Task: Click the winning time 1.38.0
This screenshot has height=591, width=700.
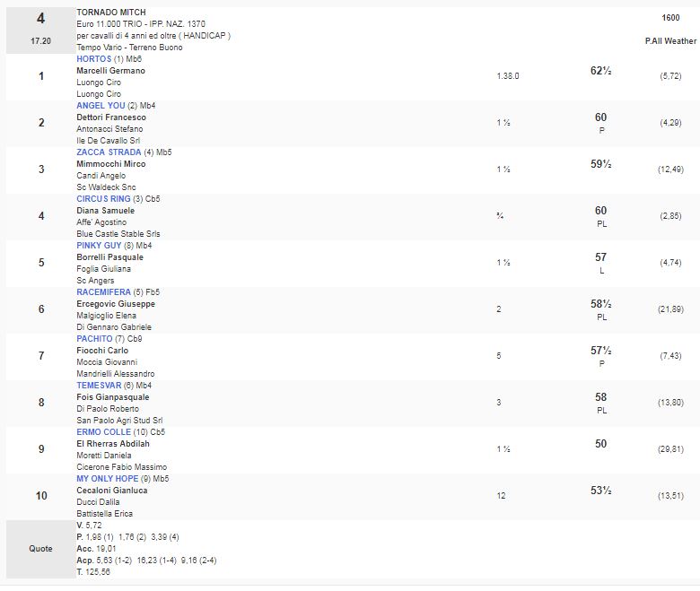Action: point(507,76)
